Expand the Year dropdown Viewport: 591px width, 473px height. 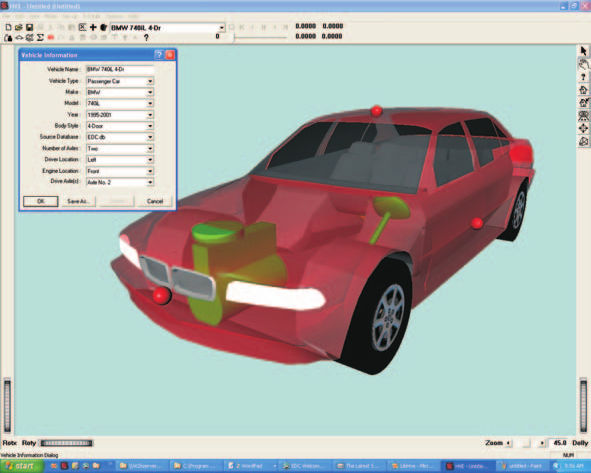click(x=150, y=115)
